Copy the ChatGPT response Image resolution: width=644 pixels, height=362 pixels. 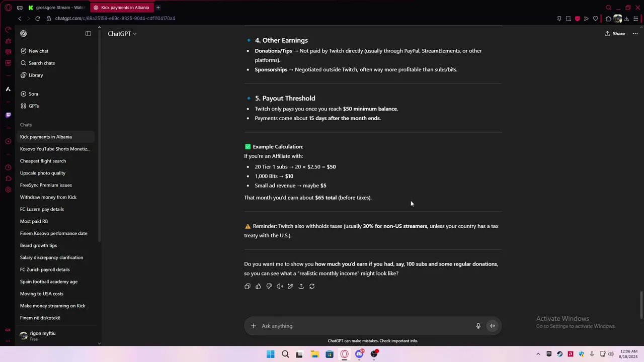pyautogui.click(x=248, y=286)
